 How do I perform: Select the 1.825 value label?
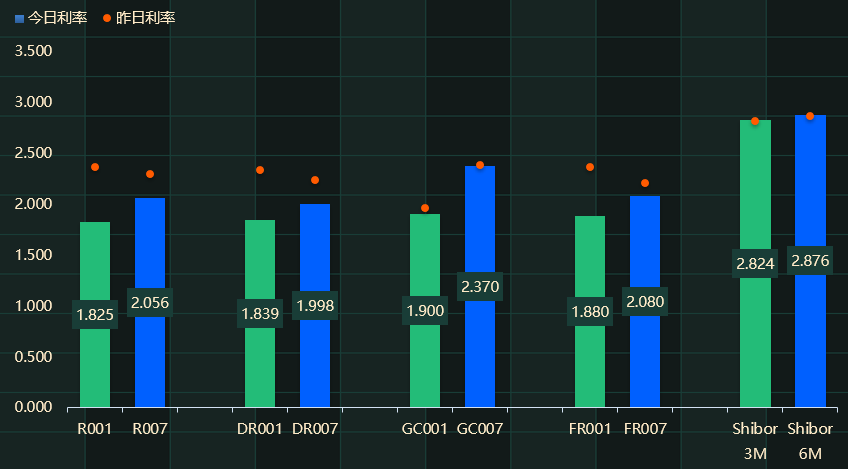tap(95, 314)
